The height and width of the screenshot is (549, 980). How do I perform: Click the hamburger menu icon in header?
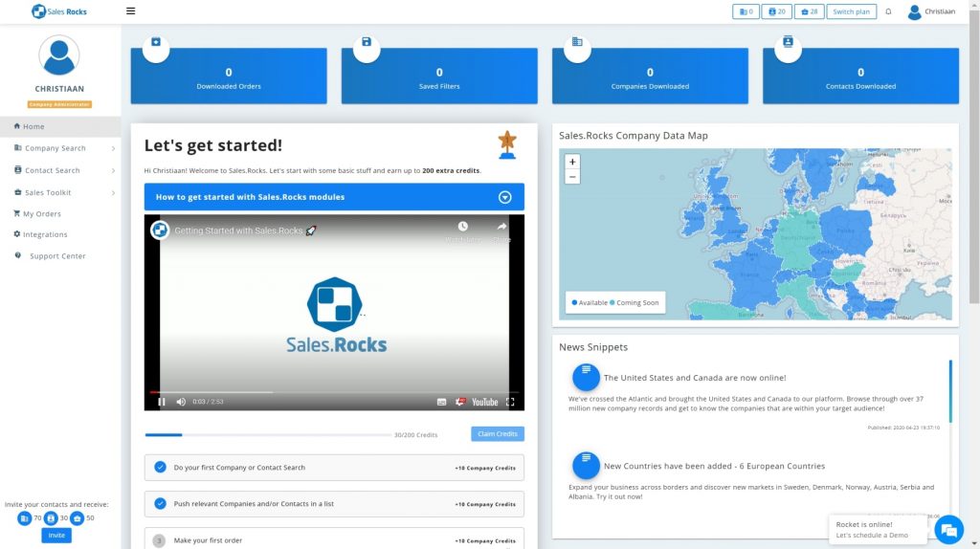(130, 11)
